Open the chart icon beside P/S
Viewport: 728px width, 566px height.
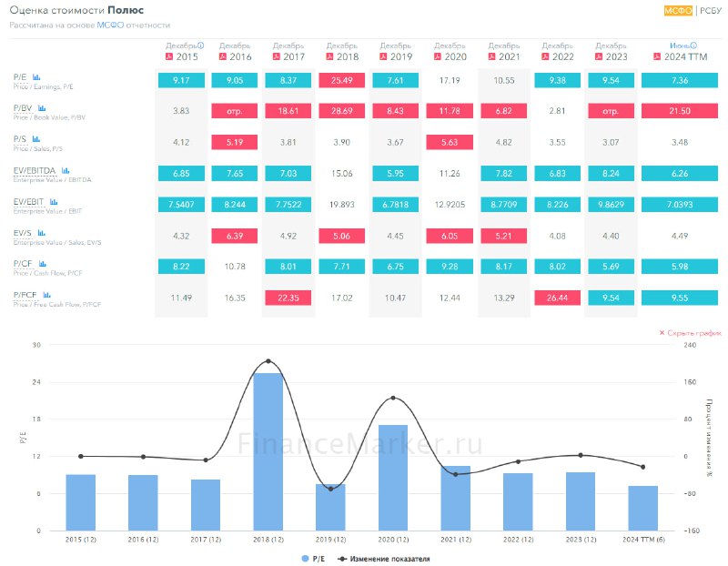36,139
